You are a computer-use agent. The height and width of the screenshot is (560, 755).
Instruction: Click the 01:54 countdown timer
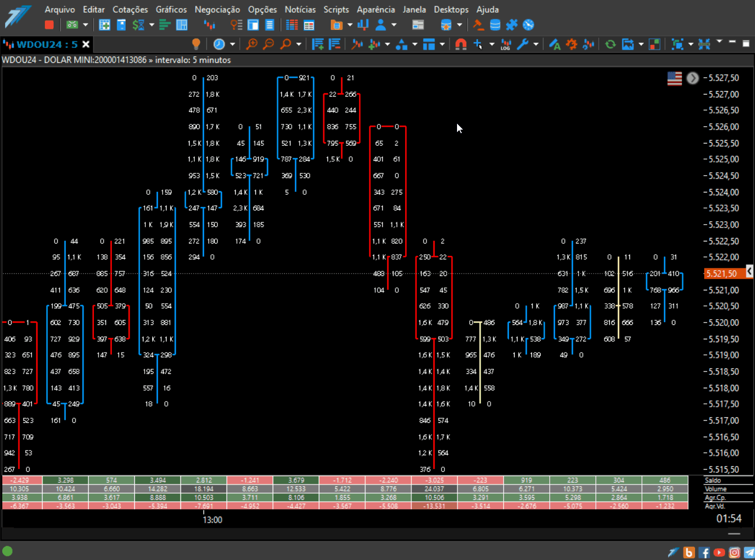[728, 519]
